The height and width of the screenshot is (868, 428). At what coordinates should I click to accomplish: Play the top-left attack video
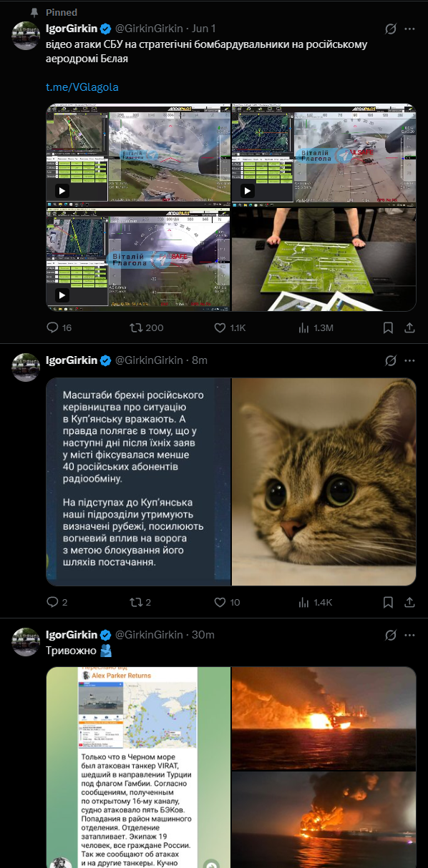pyautogui.click(x=62, y=191)
